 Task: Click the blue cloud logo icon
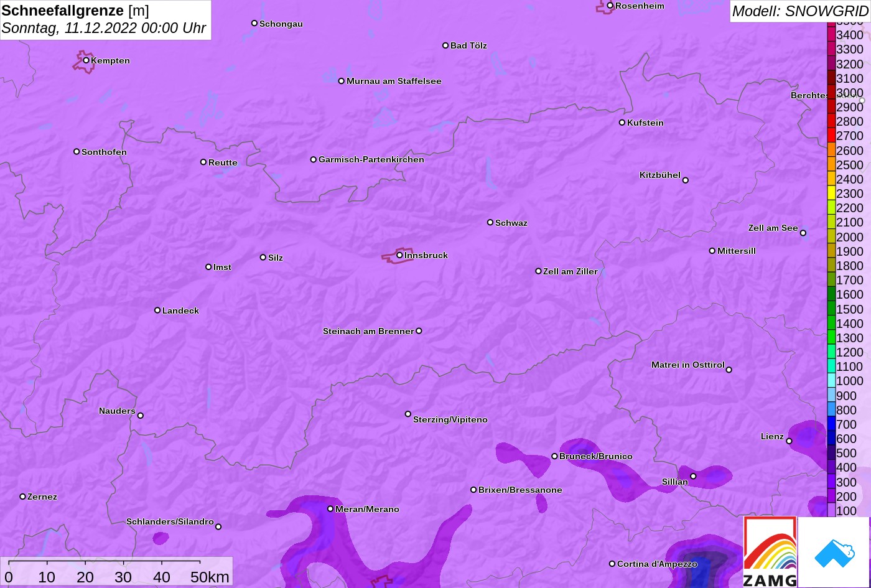coord(834,553)
